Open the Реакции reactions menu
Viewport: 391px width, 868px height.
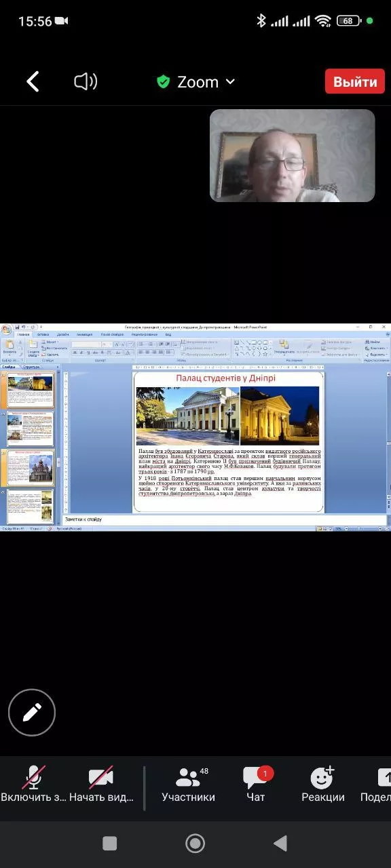[x=323, y=785]
